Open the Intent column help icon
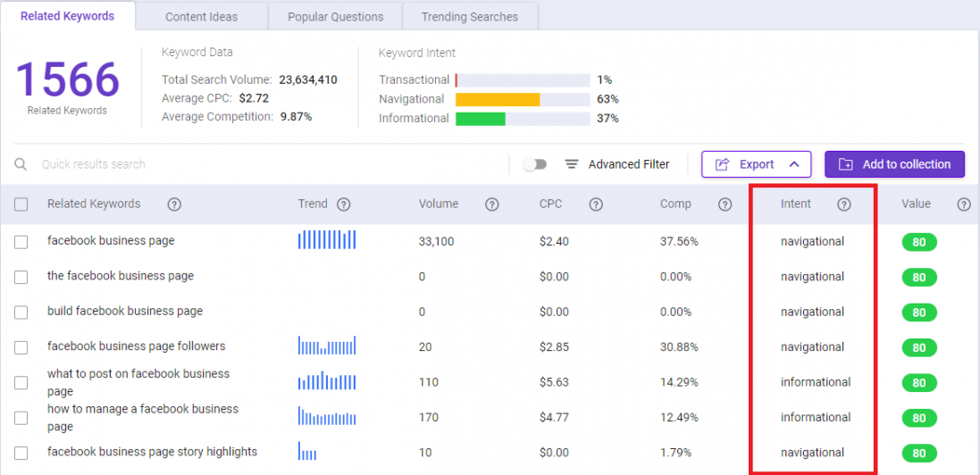 [x=843, y=204]
